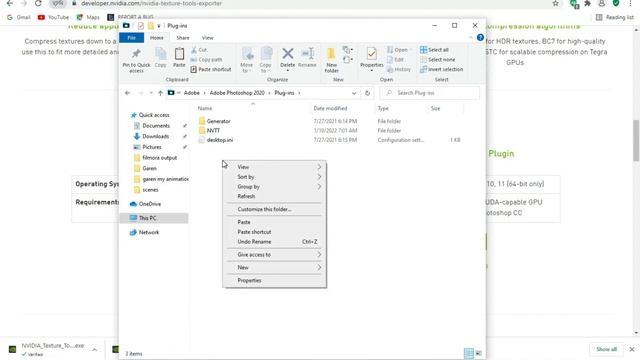Choose Paste shortcut in context menu

point(274,232)
